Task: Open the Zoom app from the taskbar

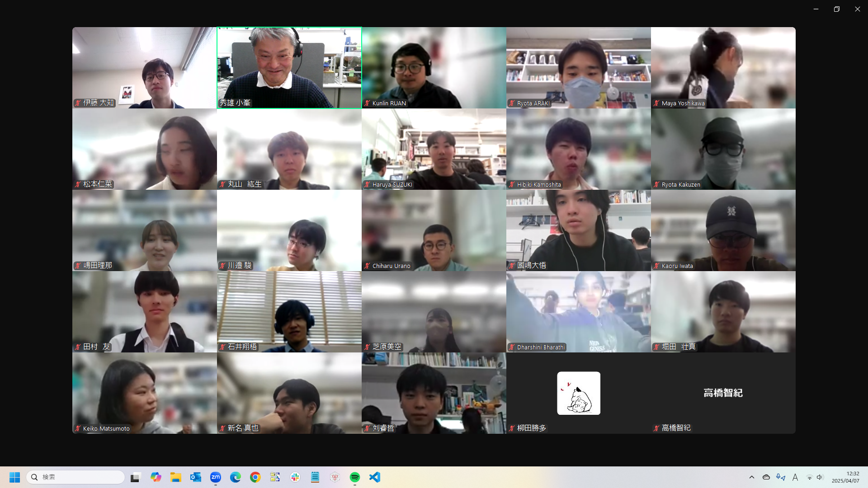Action: 216,477
